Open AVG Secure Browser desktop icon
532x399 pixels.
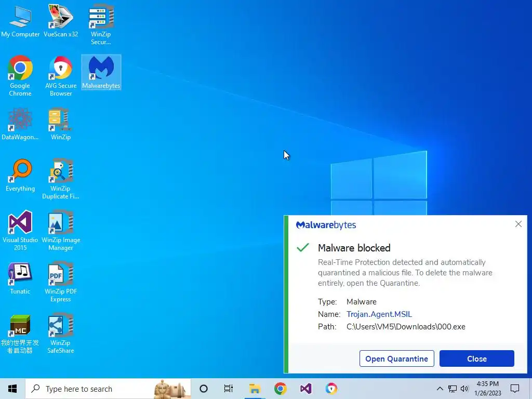tap(61, 76)
